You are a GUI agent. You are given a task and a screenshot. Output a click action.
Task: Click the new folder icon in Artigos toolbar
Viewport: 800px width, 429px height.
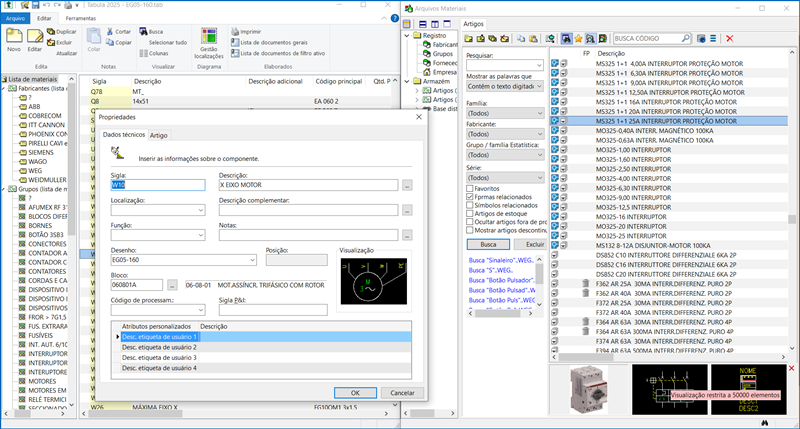(468, 39)
